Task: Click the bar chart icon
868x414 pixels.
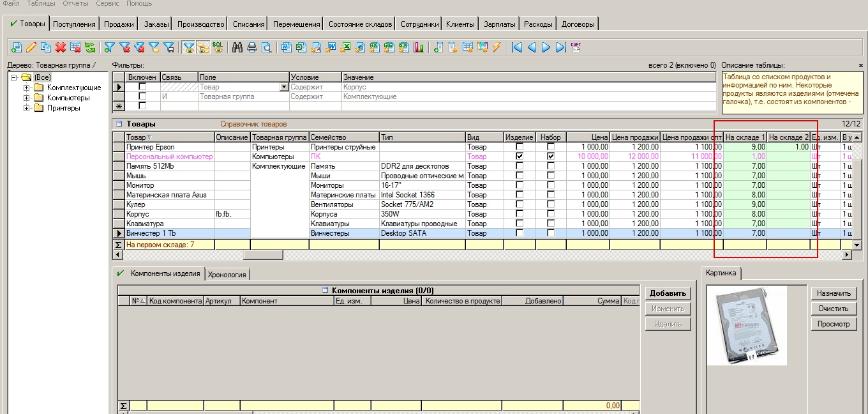Action: click(x=419, y=47)
